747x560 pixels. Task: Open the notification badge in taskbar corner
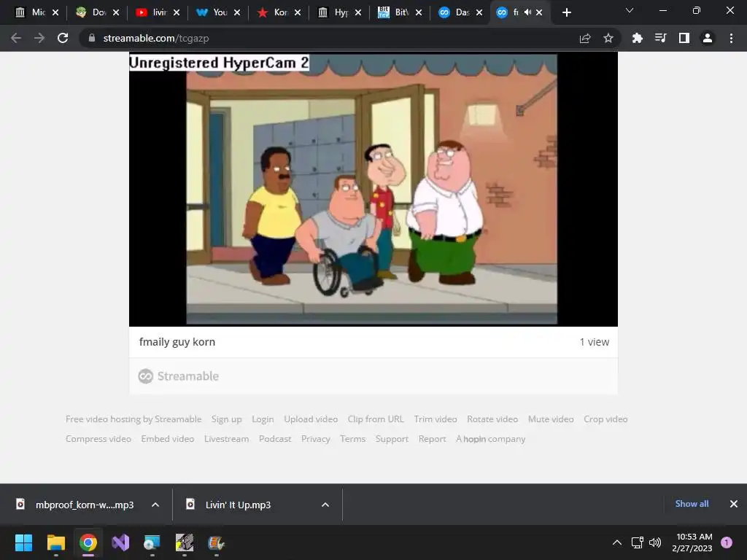point(727,542)
